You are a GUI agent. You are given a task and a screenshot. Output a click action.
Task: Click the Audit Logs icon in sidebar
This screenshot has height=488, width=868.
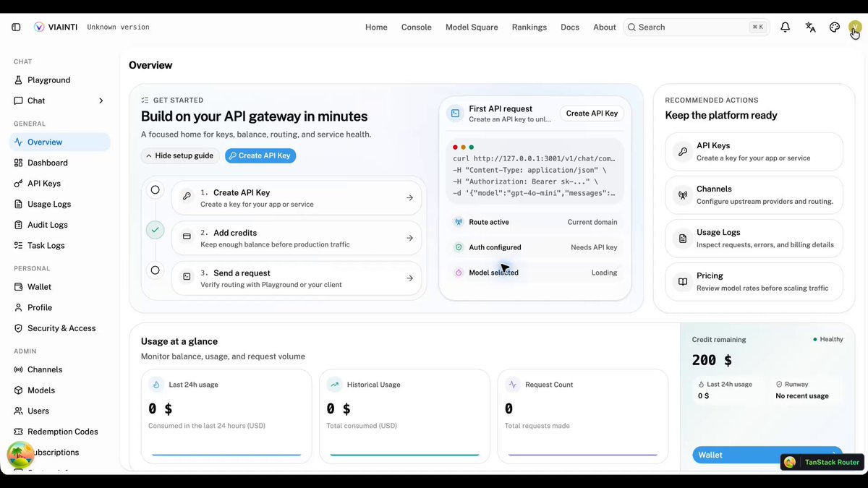coord(19,225)
